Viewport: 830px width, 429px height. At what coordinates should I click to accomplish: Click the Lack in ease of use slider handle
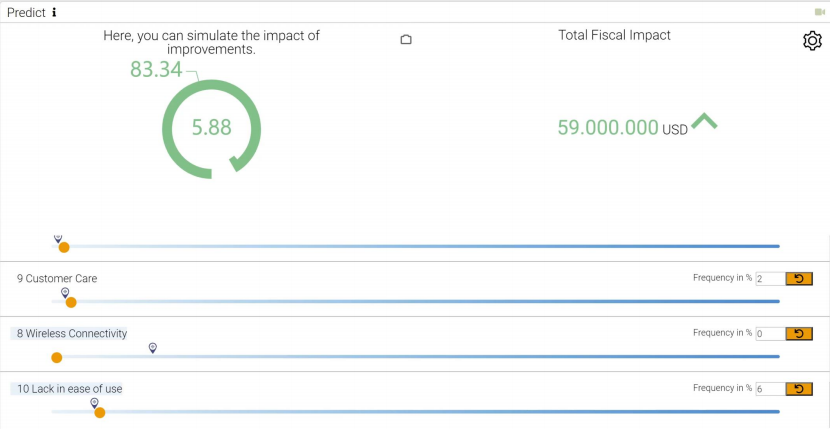99,412
